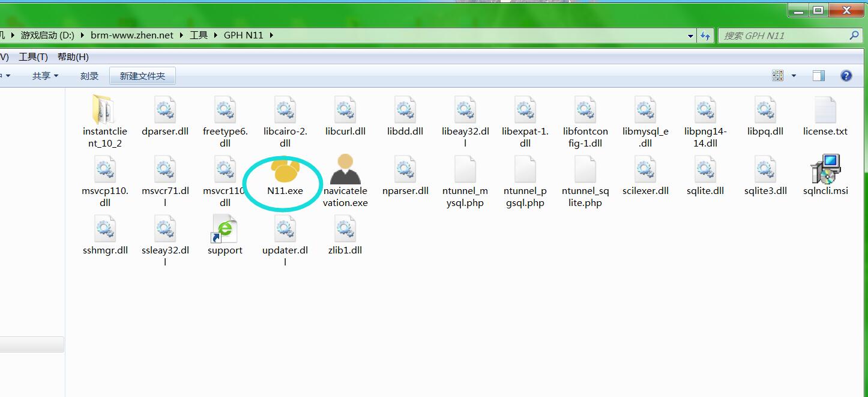Image resolution: width=868 pixels, height=397 pixels.
Task: Click the 刻录 button
Action: (x=89, y=76)
